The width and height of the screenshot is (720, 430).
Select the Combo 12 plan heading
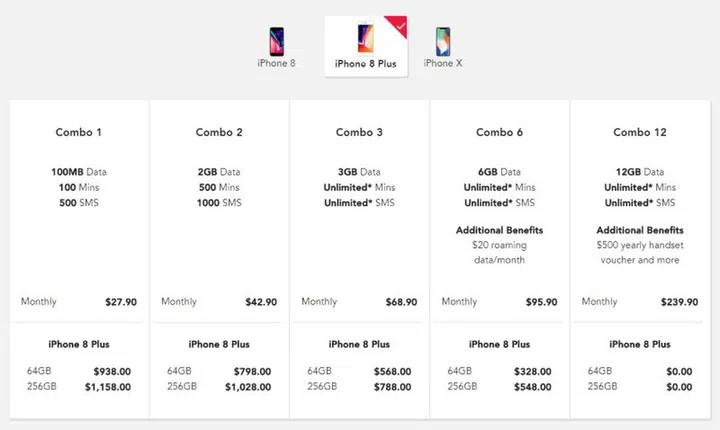click(639, 132)
